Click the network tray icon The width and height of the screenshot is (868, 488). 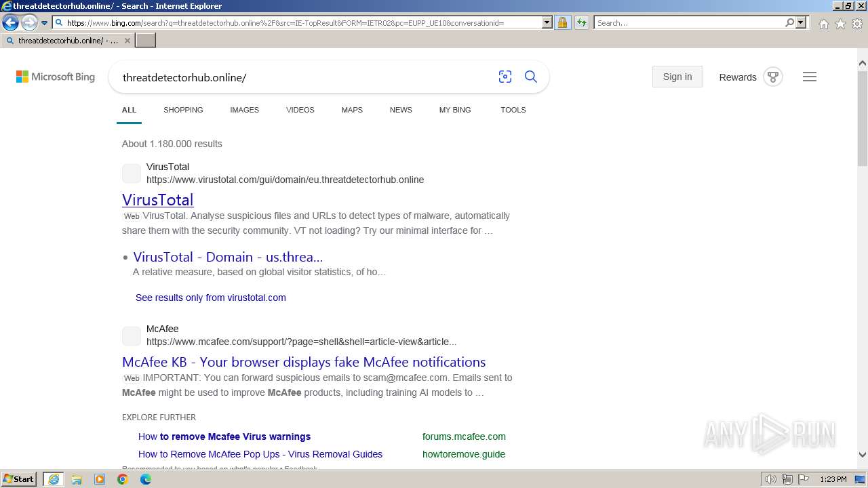click(787, 479)
